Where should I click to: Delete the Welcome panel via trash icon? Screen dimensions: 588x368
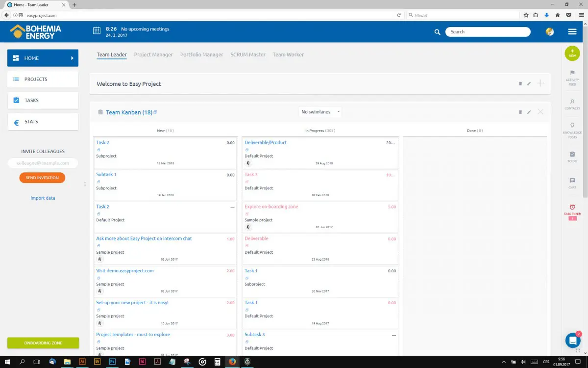point(520,83)
